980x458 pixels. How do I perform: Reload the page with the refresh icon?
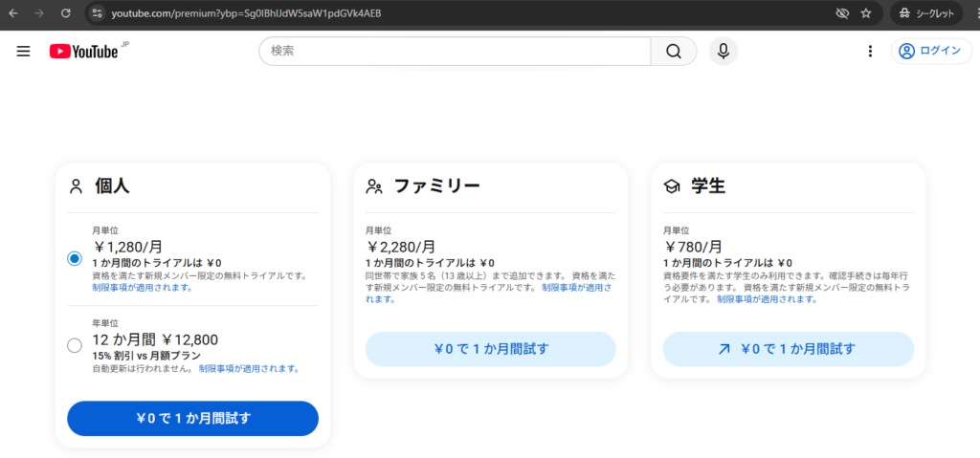(66, 13)
